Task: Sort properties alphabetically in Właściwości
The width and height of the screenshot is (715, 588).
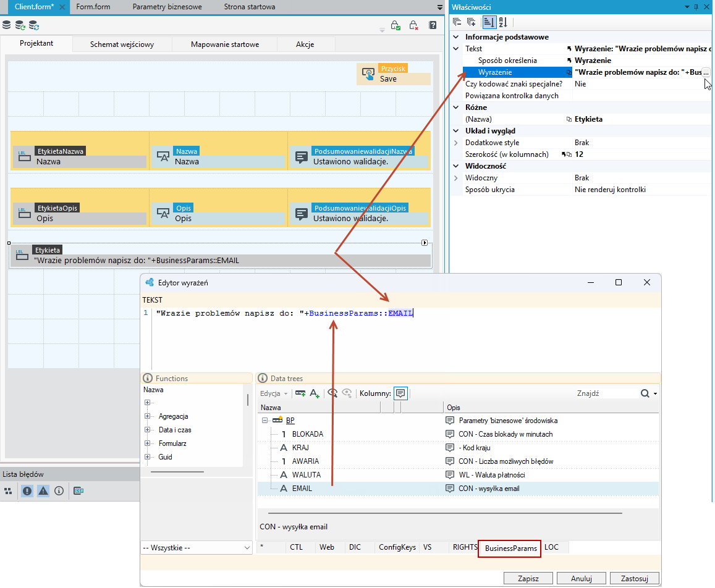Action: pos(503,22)
